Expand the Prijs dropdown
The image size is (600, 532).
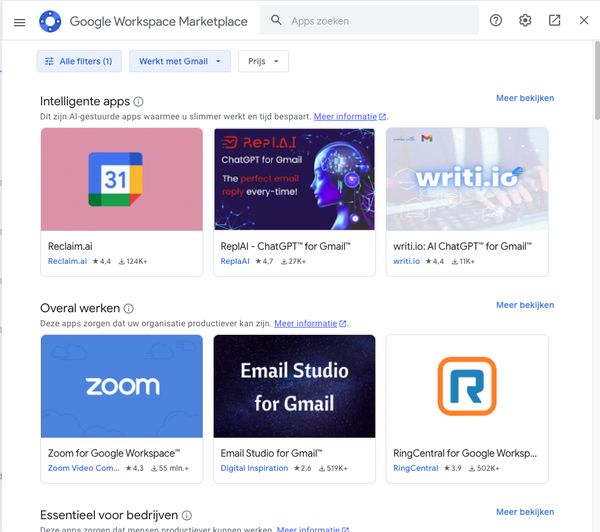click(263, 61)
